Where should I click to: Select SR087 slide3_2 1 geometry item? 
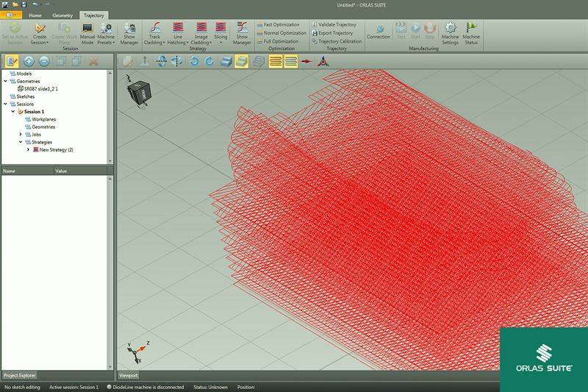tap(40, 88)
